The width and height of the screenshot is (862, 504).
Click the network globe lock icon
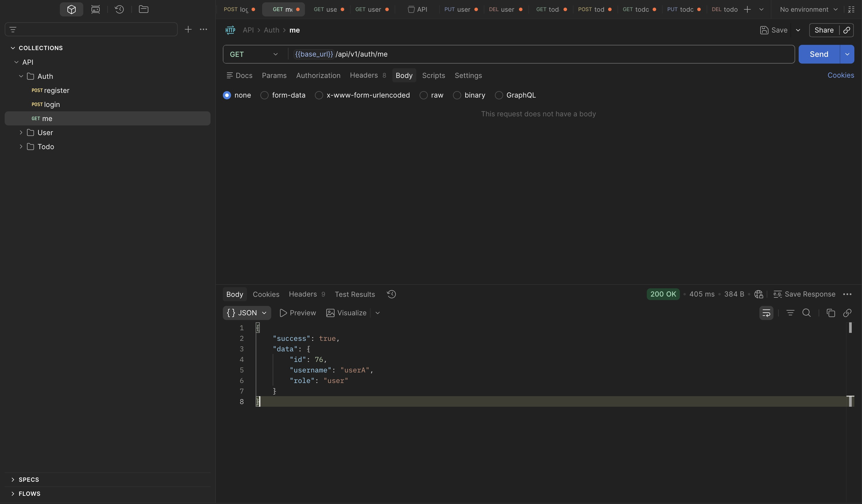coord(758,294)
